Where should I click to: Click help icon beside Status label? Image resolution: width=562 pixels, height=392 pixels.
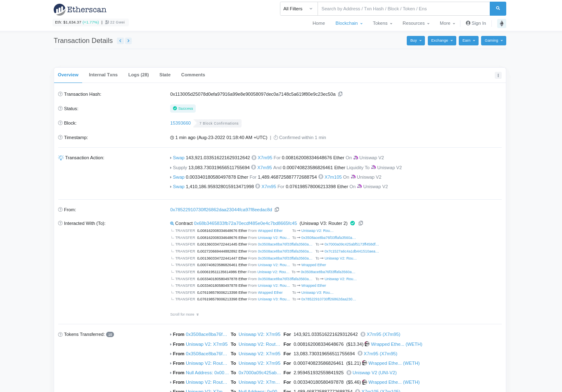pos(60,109)
